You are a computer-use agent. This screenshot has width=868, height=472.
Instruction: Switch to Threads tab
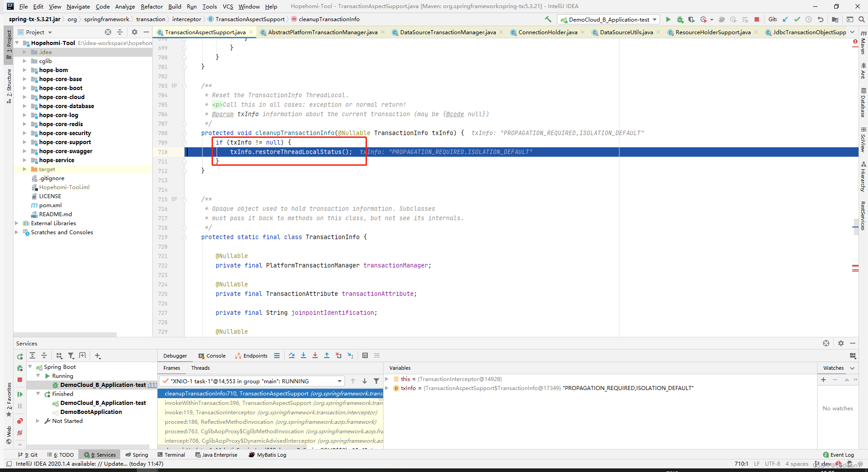(200, 368)
